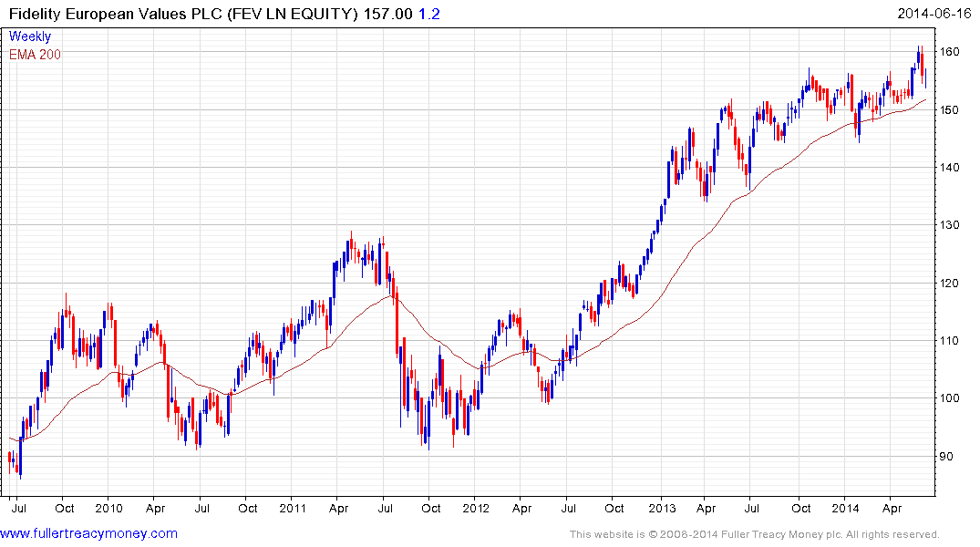Click the 150 price axis label
This screenshot has height=547, width=980.
click(x=950, y=110)
